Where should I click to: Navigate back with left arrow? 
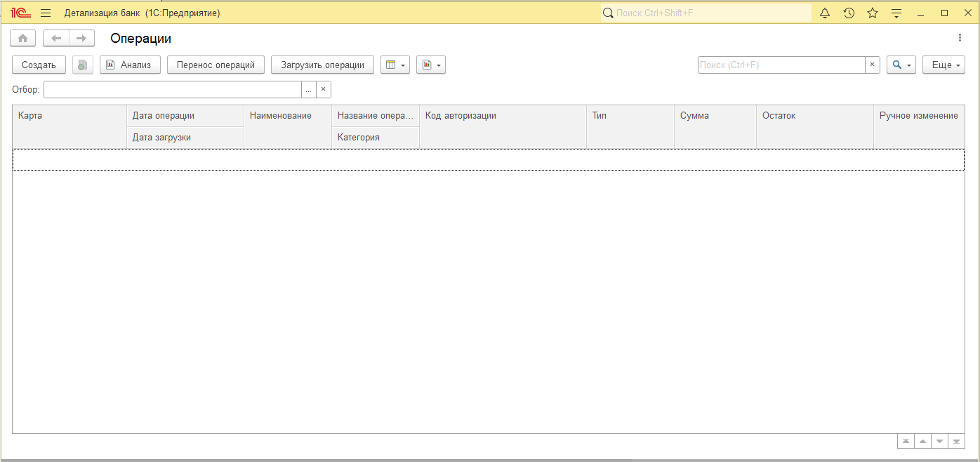(56, 39)
